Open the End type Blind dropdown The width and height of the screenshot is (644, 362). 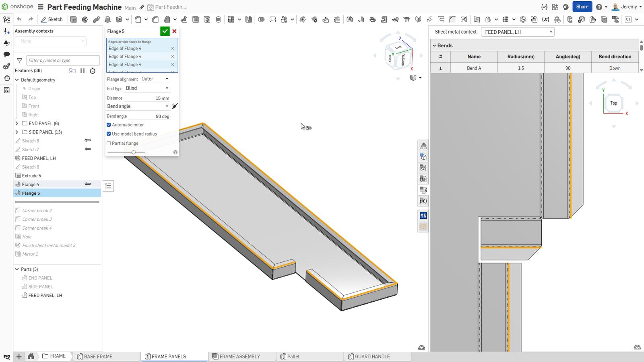[x=147, y=88]
